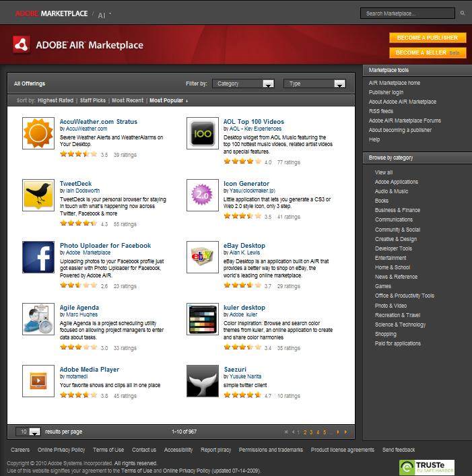The width and height of the screenshot is (472, 476).
Task: Sort by Highest Rated
Action: tap(55, 100)
